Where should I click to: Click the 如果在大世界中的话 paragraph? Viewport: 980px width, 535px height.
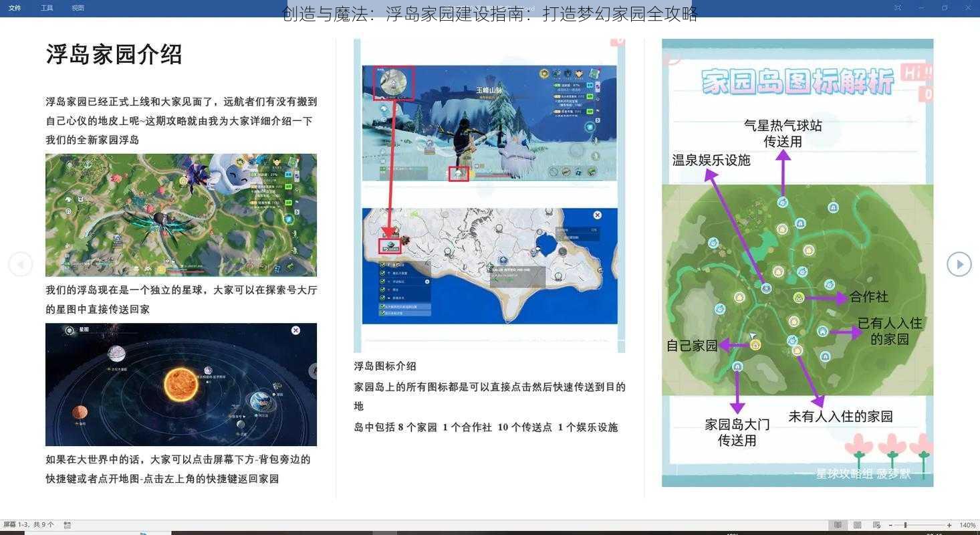point(178,469)
